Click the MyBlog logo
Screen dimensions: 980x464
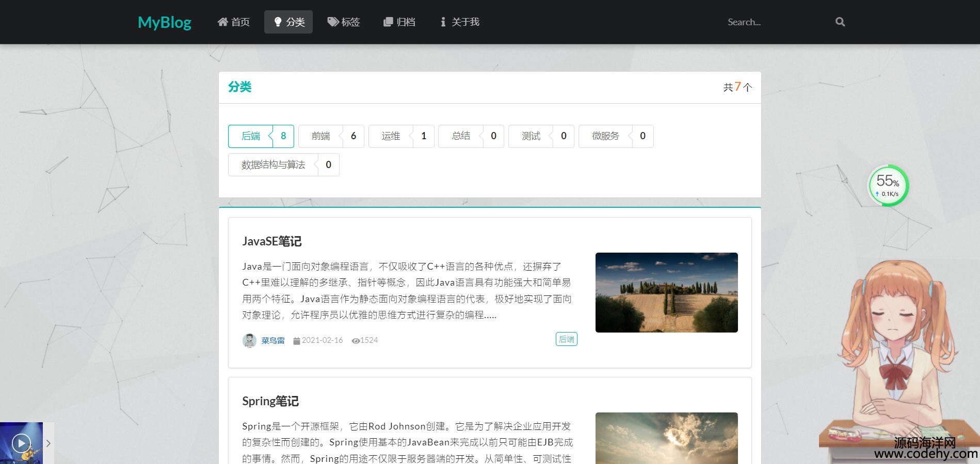pos(165,22)
